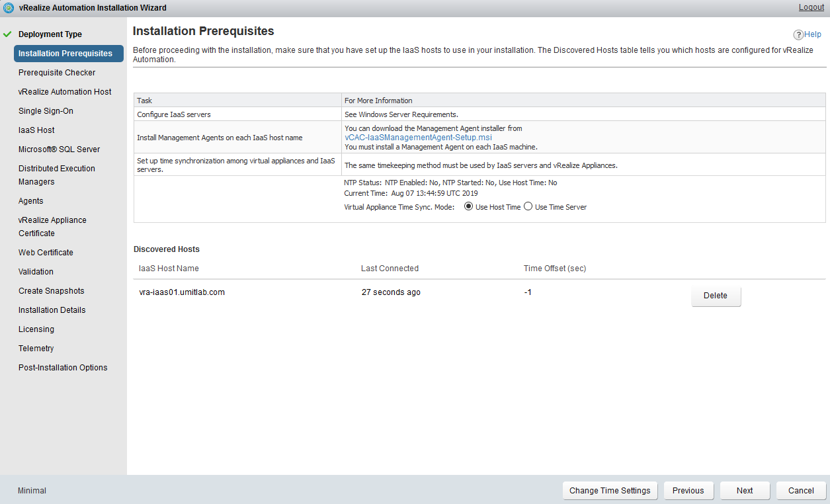
Task: Delete the vra-iaas01.umitlab.com host
Action: (716, 296)
